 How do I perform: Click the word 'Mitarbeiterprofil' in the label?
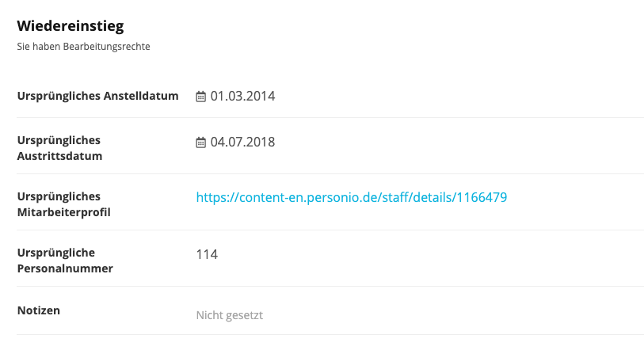pos(64,212)
